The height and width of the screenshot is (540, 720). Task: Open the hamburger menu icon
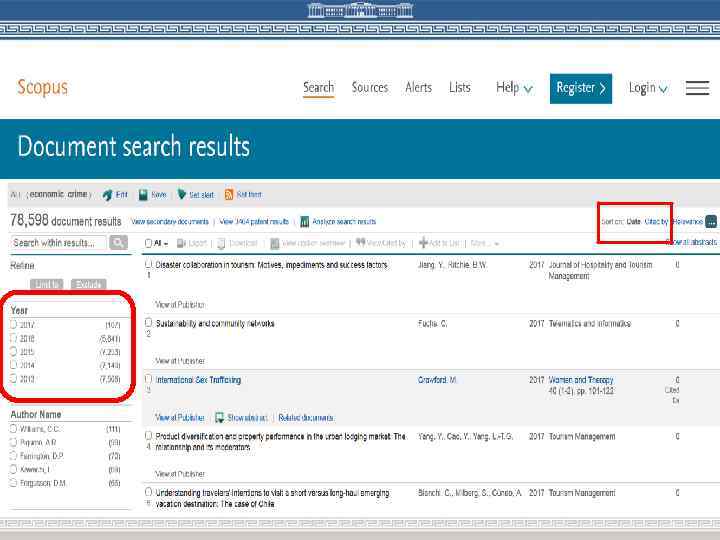coord(698,88)
